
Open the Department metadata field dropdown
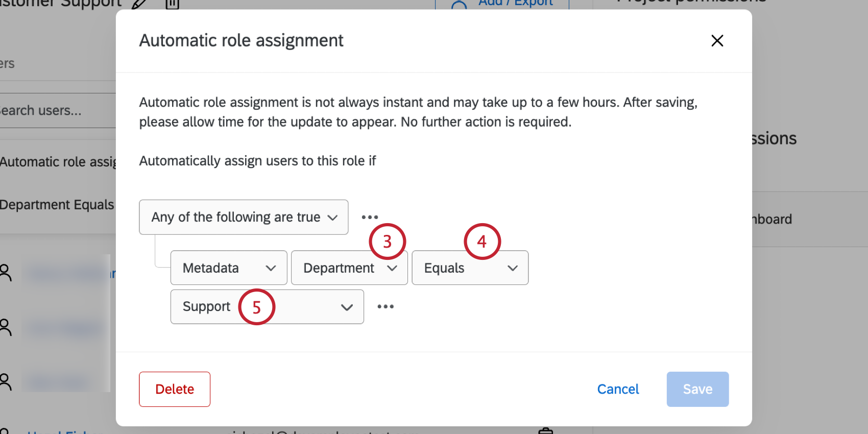pos(349,268)
